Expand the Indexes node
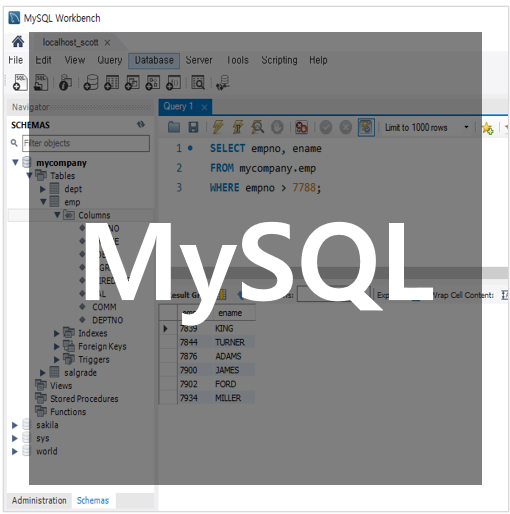The width and height of the screenshot is (510, 514). pos(56,333)
